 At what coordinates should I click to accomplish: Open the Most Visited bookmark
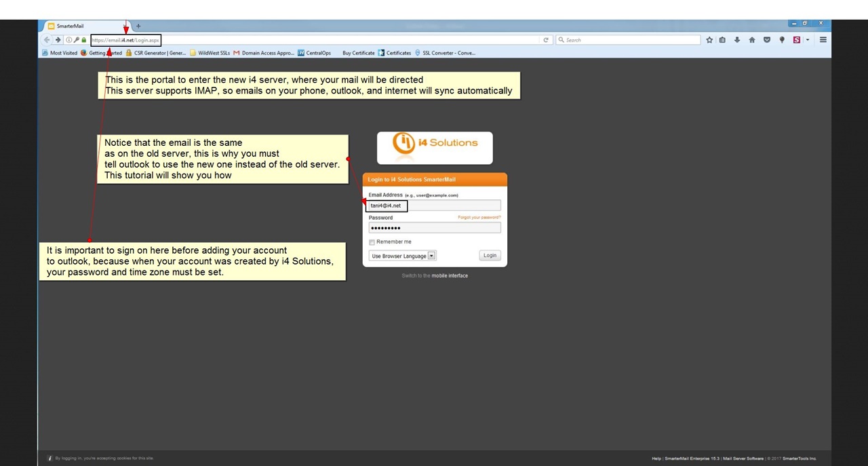60,53
